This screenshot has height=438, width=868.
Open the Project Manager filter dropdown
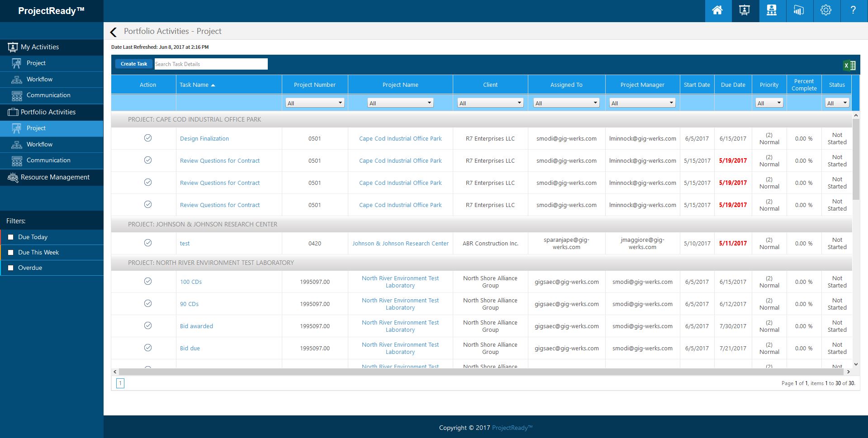click(x=642, y=103)
